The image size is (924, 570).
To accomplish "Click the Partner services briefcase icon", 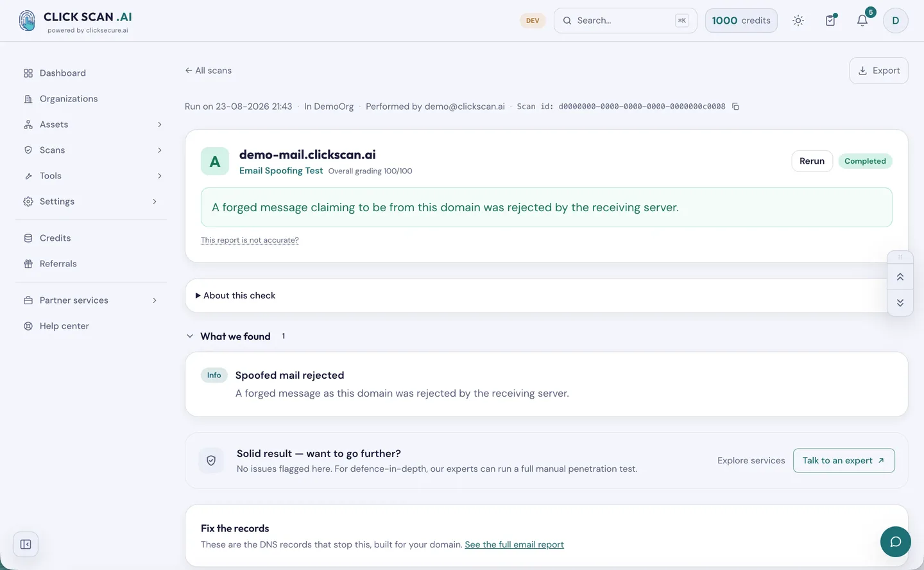I will click(28, 300).
